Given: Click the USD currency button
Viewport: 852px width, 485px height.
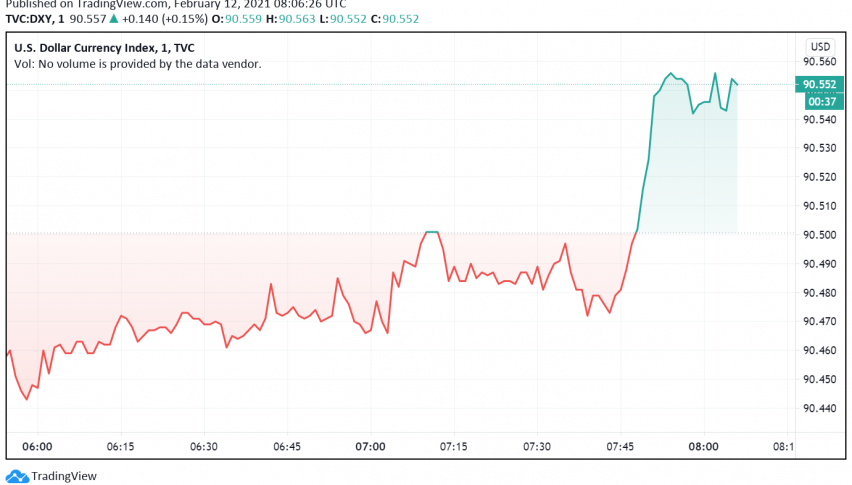Looking at the screenshot, I should (820, 47).
